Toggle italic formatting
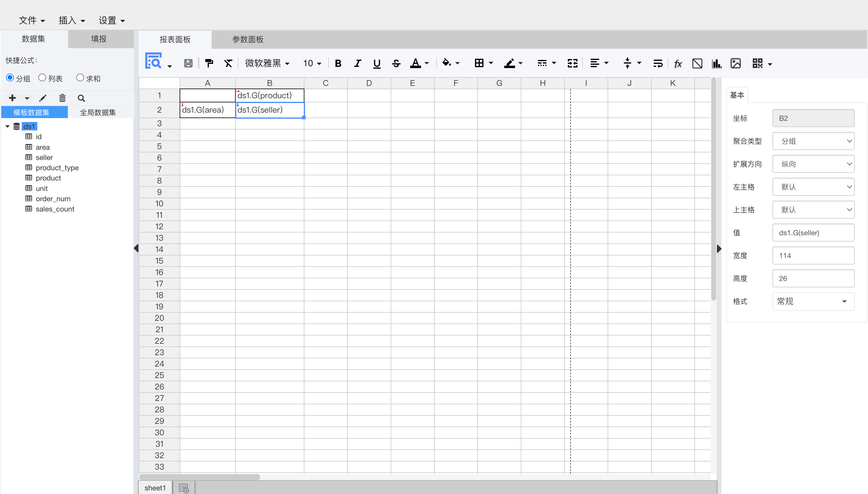 click(357, 64)
